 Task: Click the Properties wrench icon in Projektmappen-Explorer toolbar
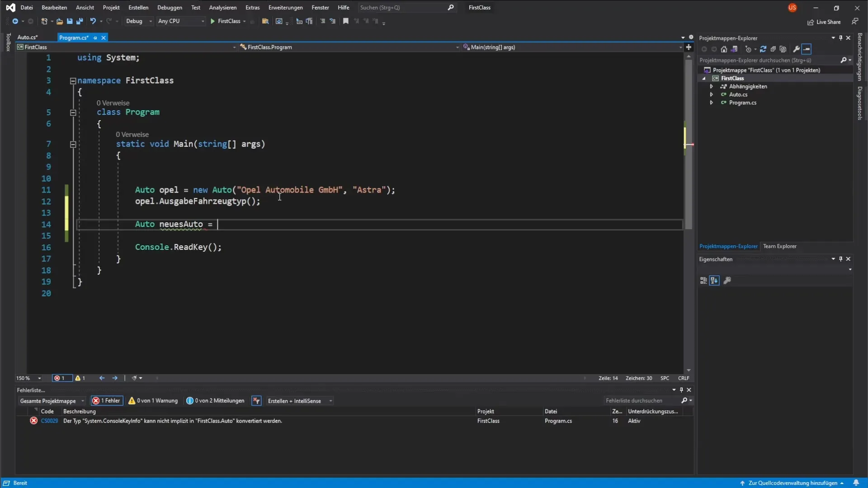click(797, 49)
